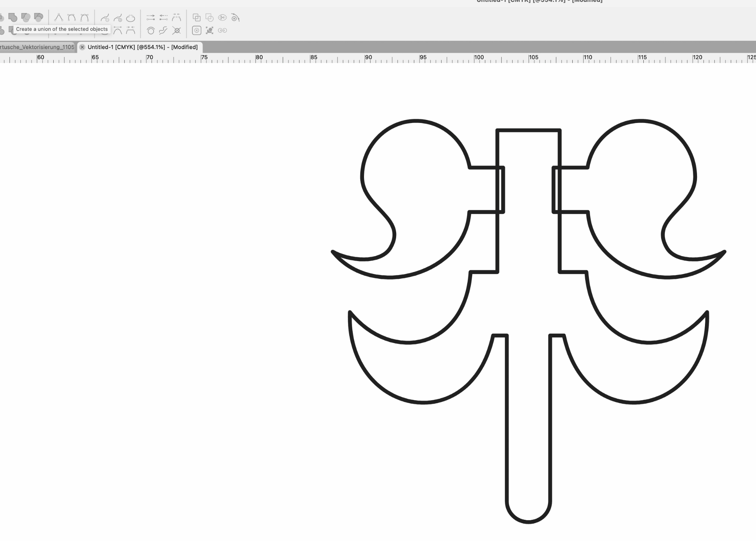756x541 pixels.
Task: Click the Union boolean operation icon
Action: click(x=13, y=17)
